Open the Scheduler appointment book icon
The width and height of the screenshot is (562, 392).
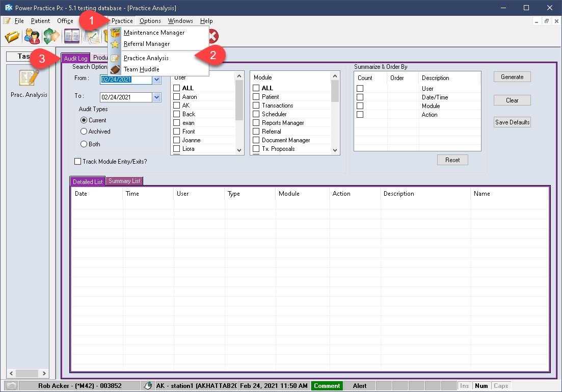[72, 36]
